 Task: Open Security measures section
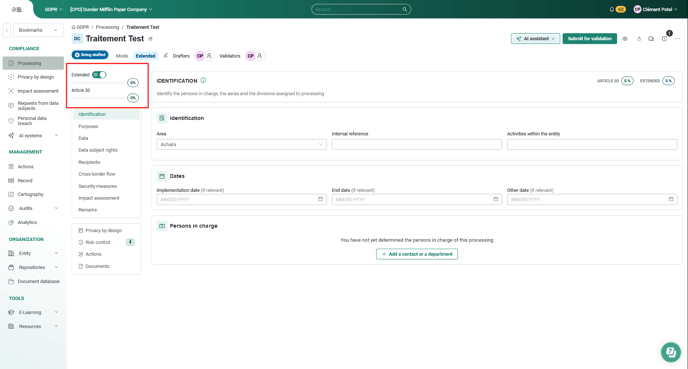(x=97, y=186)
